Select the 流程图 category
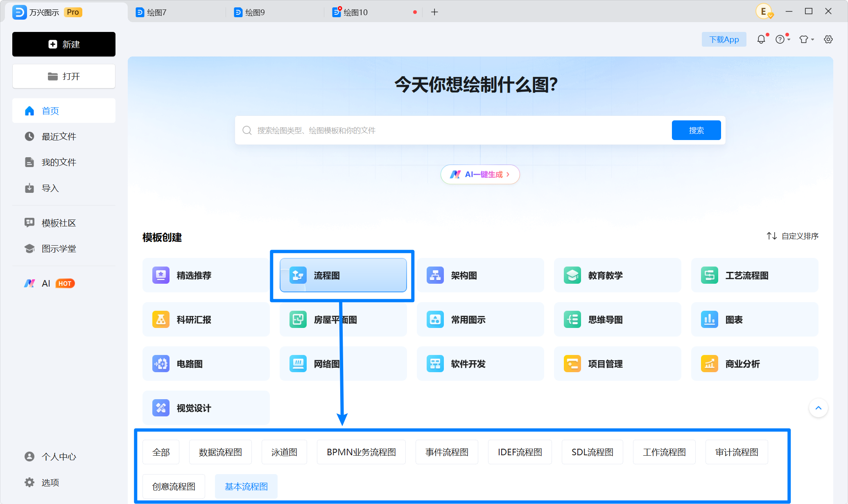 [x=343, y=275]
